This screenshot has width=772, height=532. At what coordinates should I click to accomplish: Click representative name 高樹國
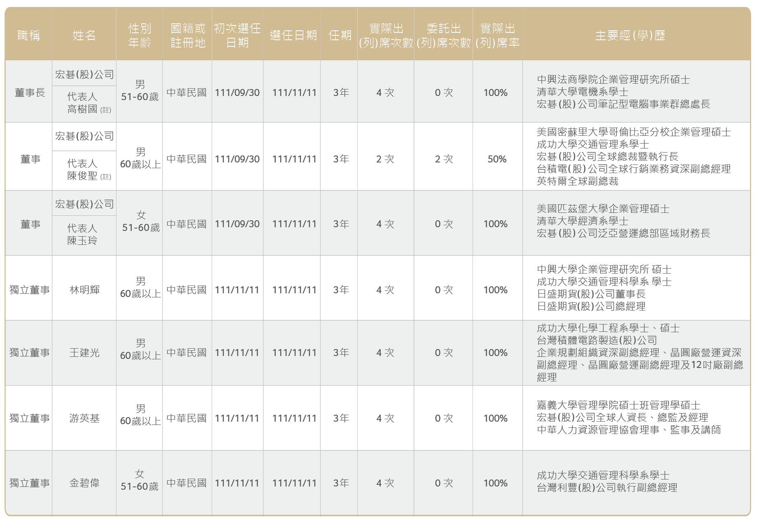pos(82,109)
